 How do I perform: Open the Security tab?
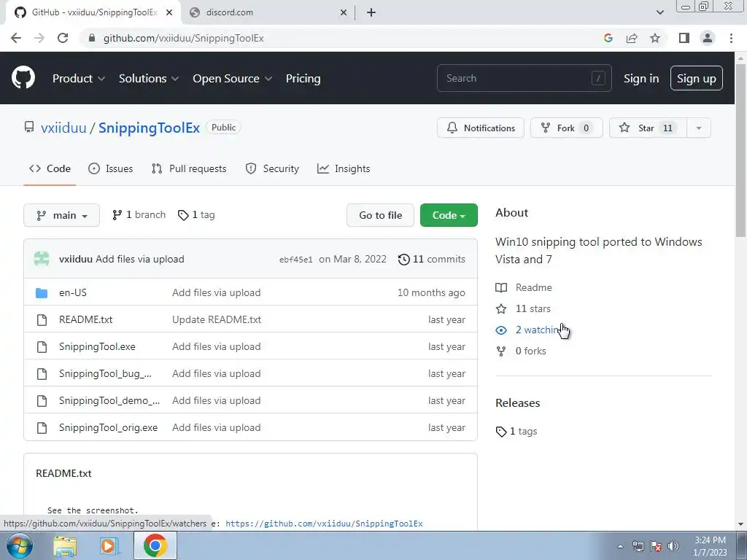(x=272, y=168)
